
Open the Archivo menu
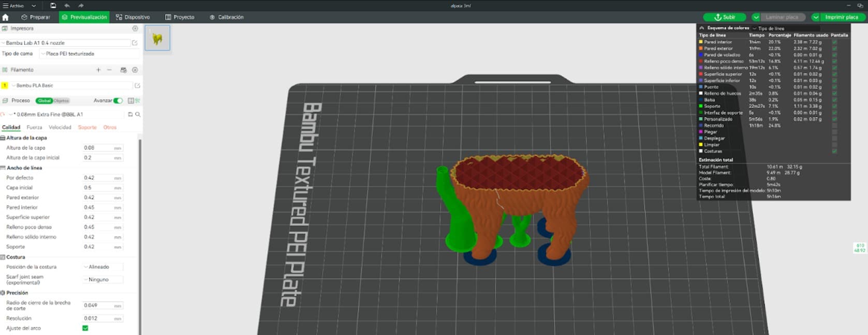tap(14, 6)
